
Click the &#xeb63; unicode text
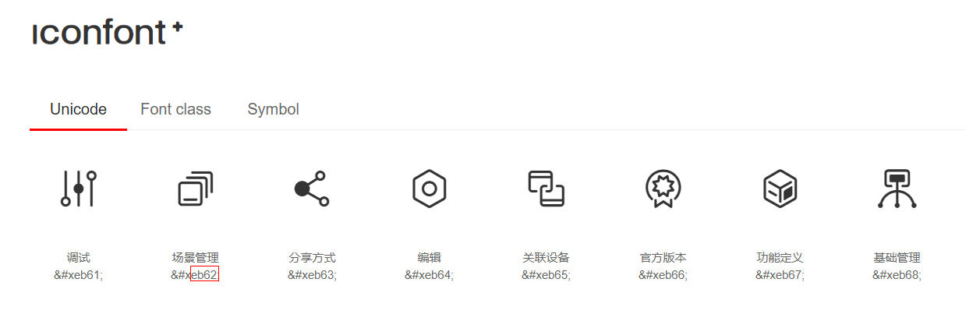coord(312,274)
